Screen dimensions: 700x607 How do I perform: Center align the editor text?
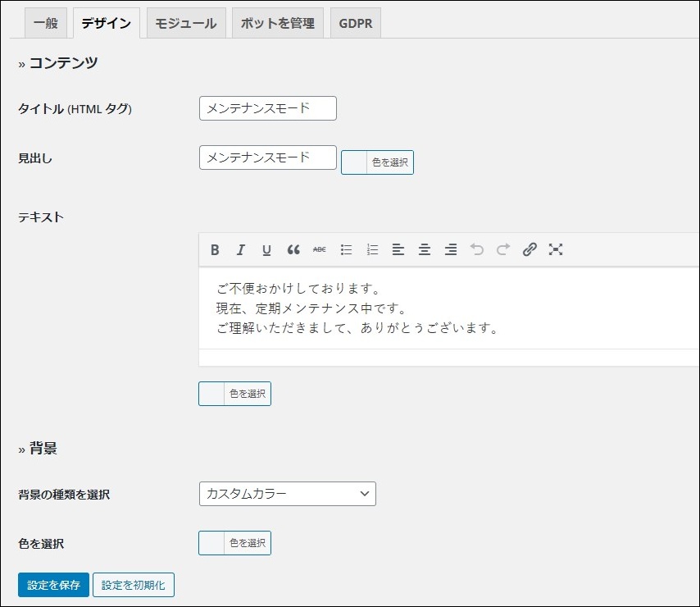point(425,250)
